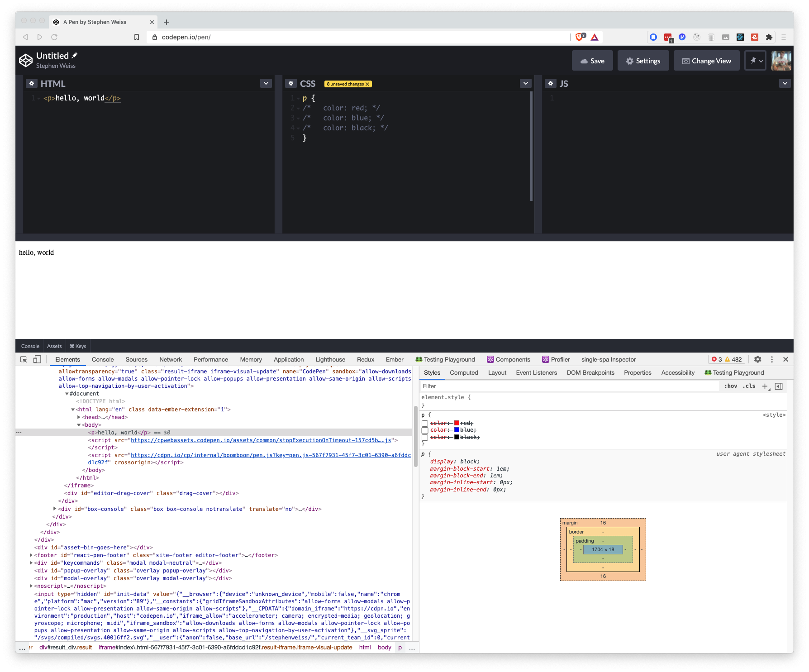Open the CodePen Console button
The height and width of the screenshot is (672, 809).
tap(30, 346)
